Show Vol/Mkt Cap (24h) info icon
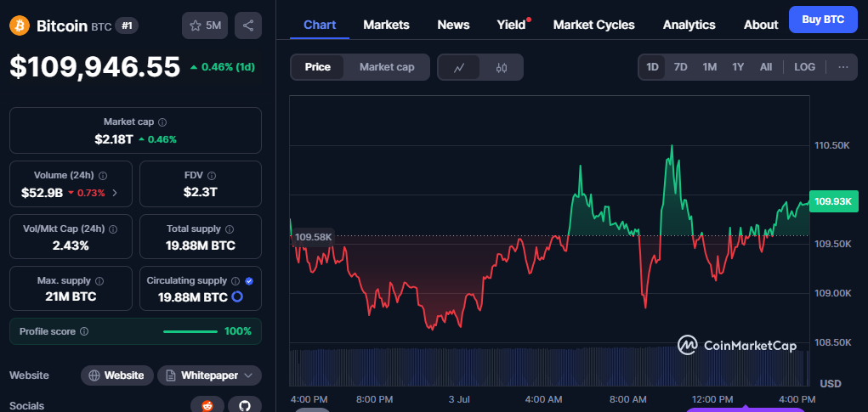 coord(113,229)
